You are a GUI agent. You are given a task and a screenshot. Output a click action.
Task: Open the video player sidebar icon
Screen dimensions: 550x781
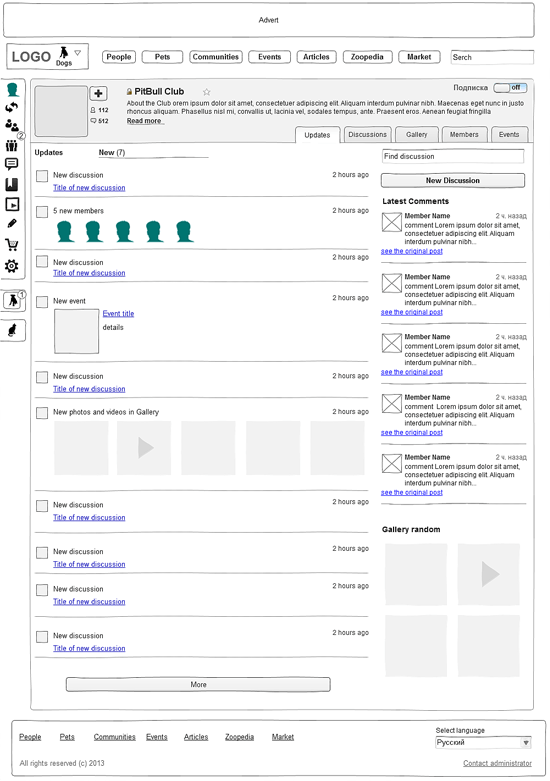tap(11, 204)
